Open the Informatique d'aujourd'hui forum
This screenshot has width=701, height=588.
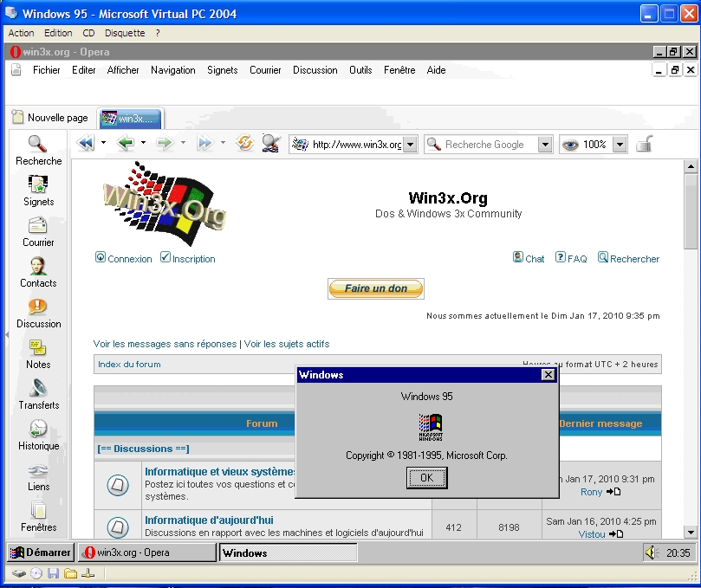tap(209, 520)
